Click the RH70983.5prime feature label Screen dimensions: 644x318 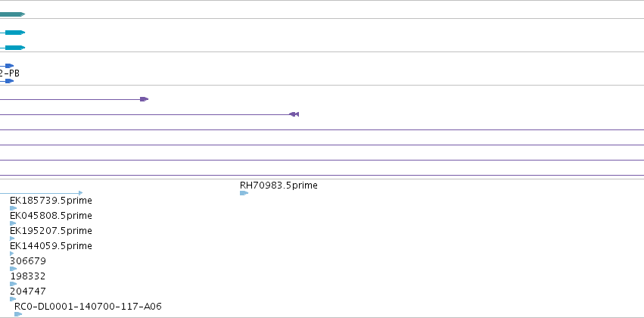click(x=278, y=185)
